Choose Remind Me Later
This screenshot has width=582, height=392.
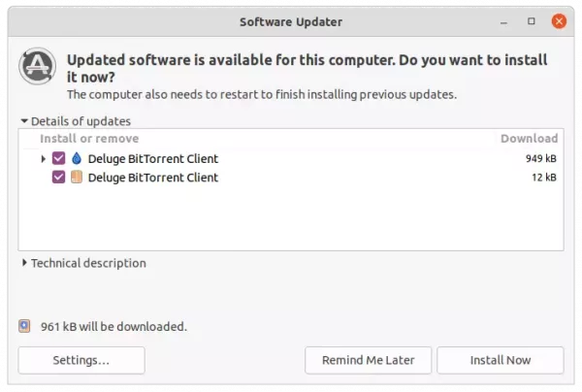(x=369, y=360)
